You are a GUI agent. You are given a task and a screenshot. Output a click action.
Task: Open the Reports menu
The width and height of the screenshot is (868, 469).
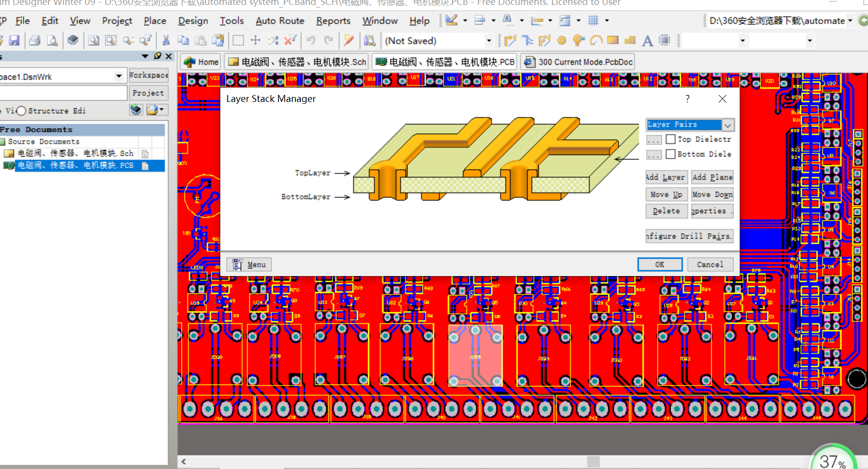click(x=333, y=20)
